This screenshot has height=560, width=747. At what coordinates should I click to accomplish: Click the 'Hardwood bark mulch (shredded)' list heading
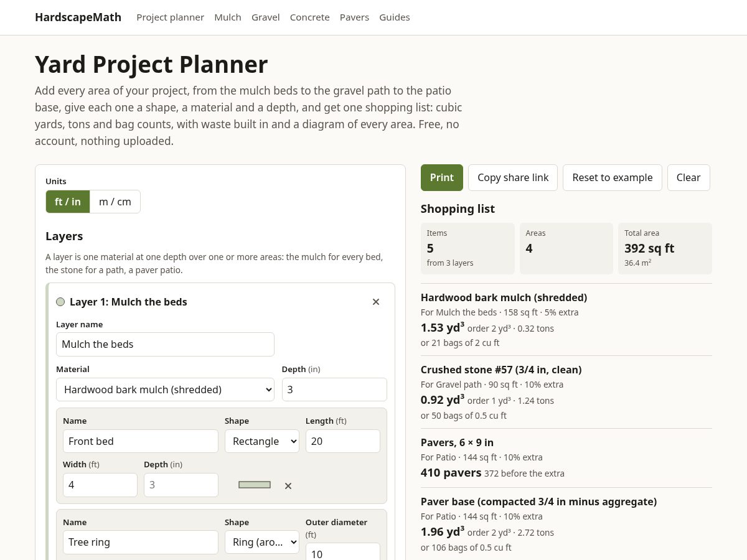(504, 297)
